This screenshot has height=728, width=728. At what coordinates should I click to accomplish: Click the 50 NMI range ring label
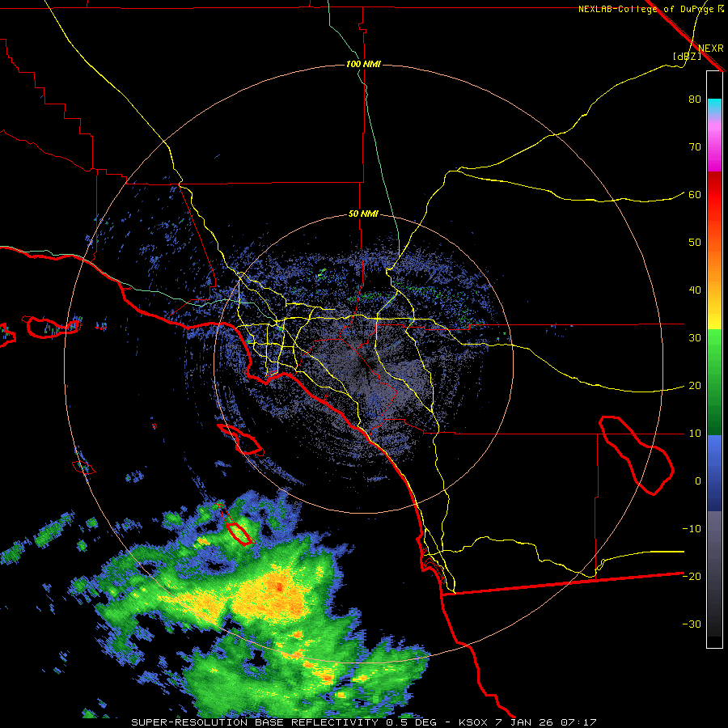point(363,214)
